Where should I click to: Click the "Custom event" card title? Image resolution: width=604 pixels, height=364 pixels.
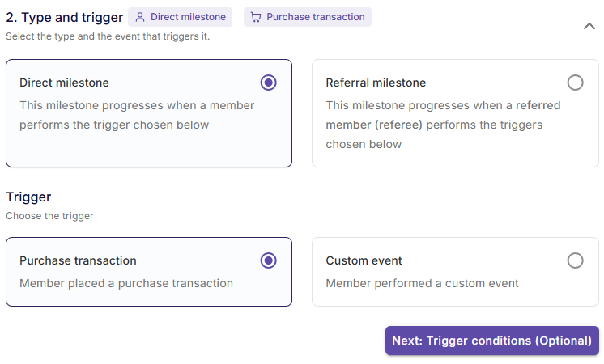tap(364, 260)
